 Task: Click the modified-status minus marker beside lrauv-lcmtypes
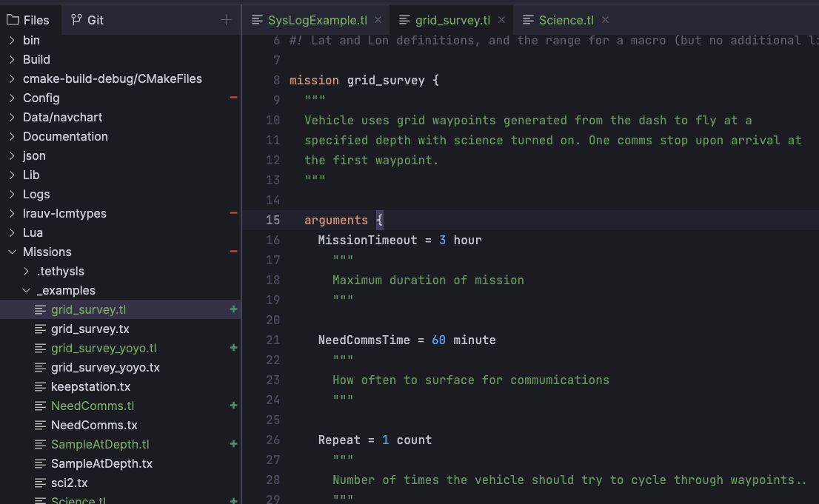[233, 213]
